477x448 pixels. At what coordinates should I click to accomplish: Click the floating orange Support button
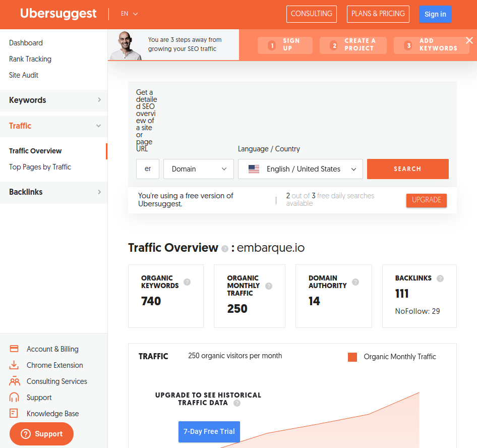pos(42,434)
